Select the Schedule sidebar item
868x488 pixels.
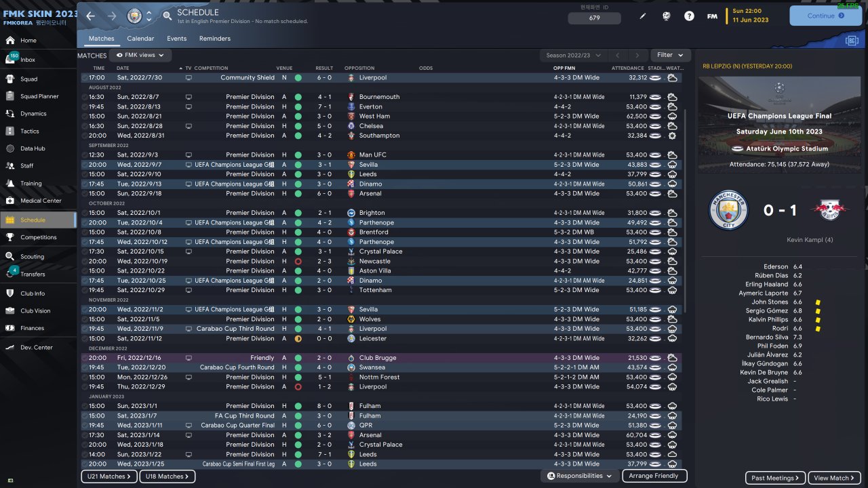tap(38, 220)
